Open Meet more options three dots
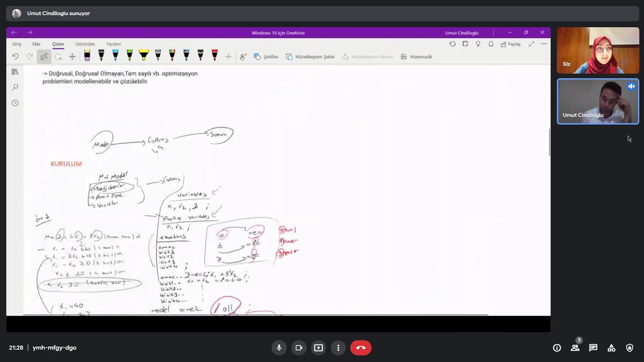 (338, 347)
